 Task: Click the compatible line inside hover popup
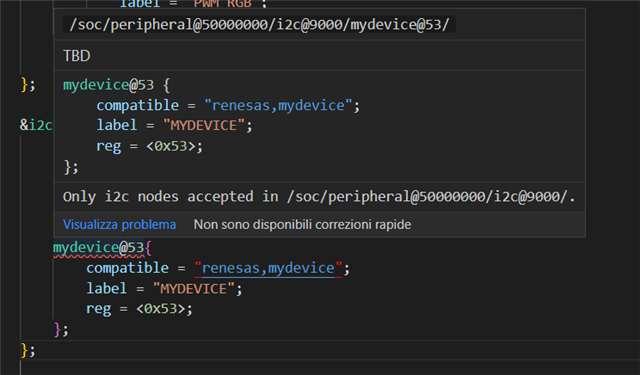228,105
